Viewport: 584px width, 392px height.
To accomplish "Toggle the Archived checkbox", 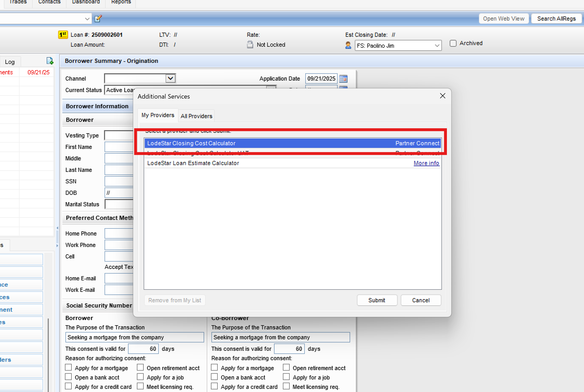I will tap(453, 43).
